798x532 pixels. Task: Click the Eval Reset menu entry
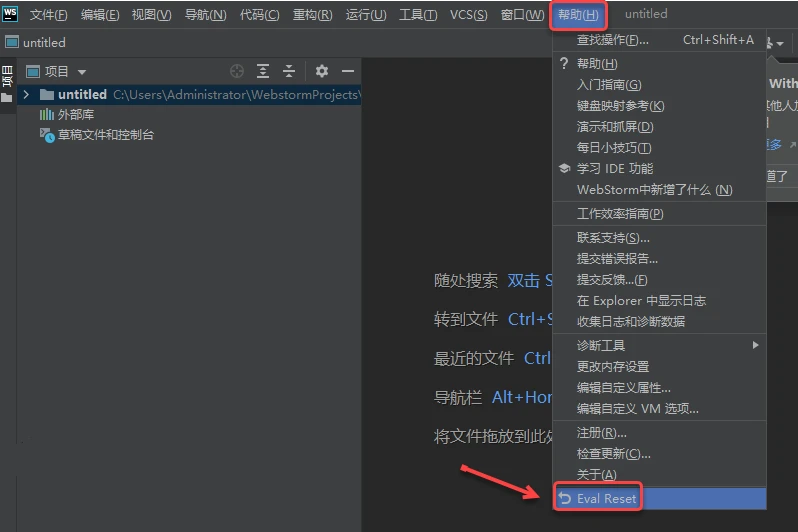click(x=660, y=498)
